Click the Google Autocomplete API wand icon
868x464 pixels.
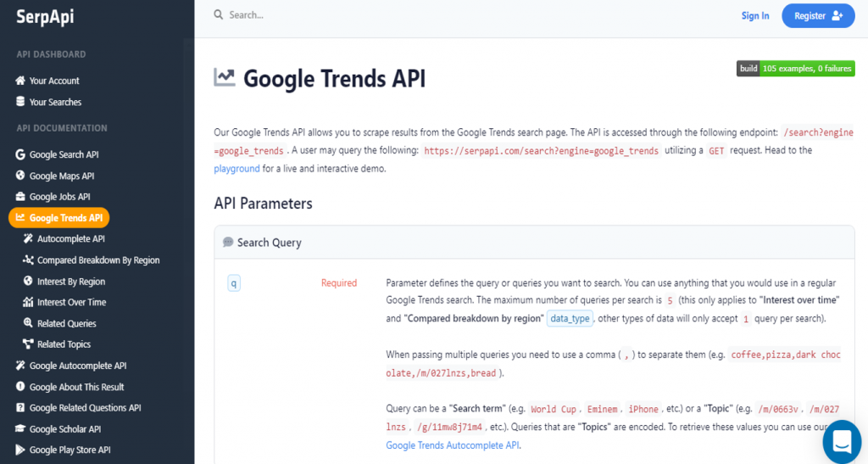pos(20,366)
